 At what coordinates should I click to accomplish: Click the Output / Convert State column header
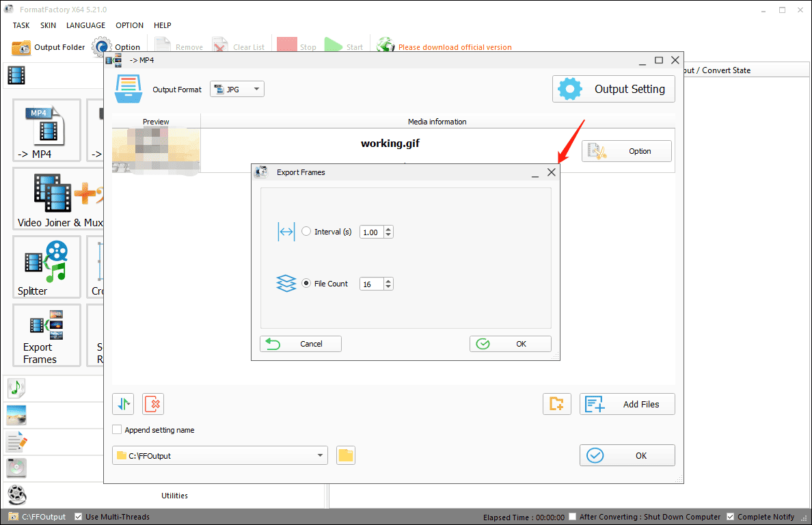[x=746, y=70]
